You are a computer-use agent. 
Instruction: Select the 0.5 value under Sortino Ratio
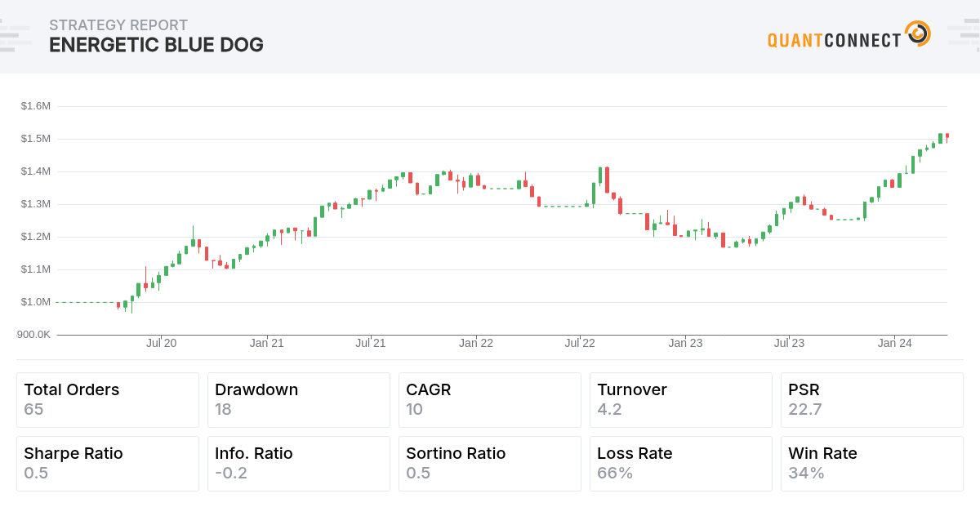click(418, 473)
